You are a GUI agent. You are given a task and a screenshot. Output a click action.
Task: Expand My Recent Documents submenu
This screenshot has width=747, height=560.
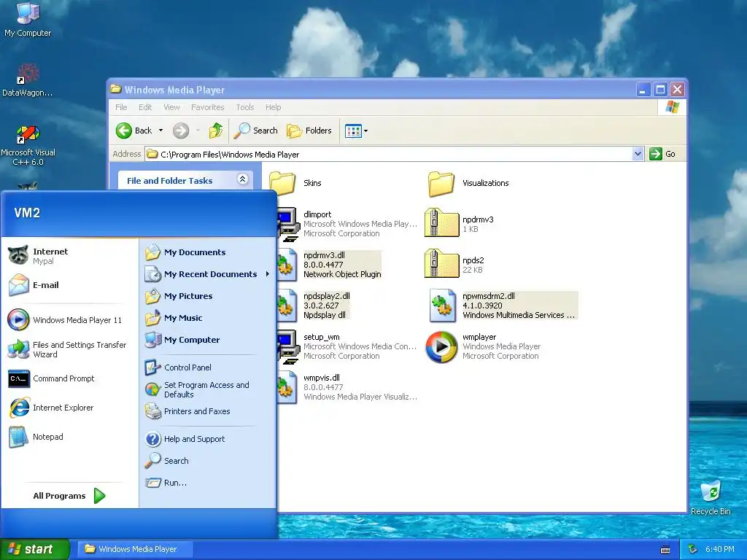pyautogui.click(x=208, y=274)
